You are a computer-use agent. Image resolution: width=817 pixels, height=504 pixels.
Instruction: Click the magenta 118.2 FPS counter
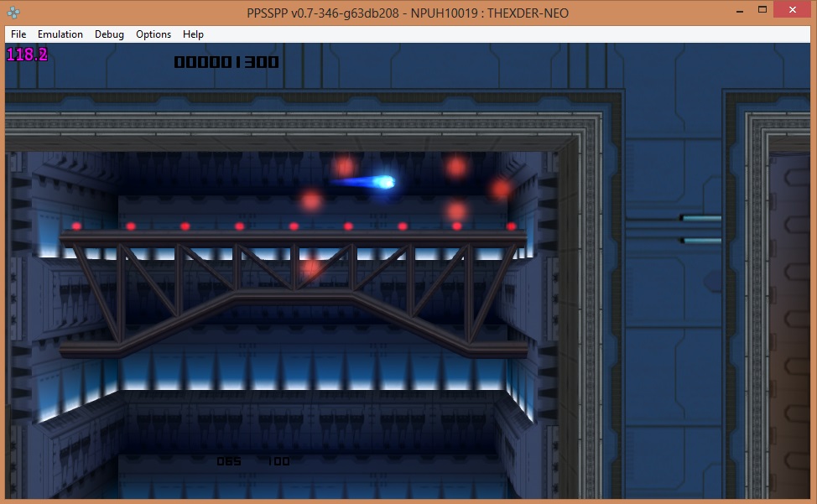(x=27, y=55)
